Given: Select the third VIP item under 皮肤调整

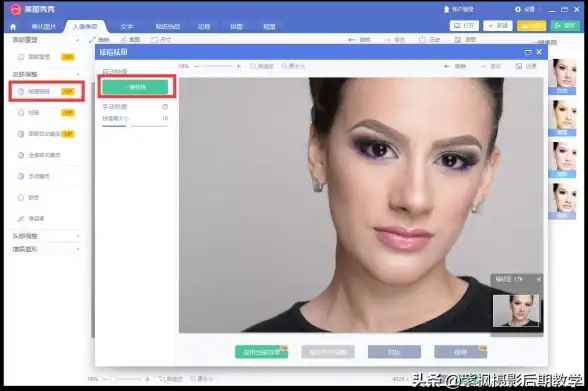Looking at the screenshot, I should tap(46, 134).
